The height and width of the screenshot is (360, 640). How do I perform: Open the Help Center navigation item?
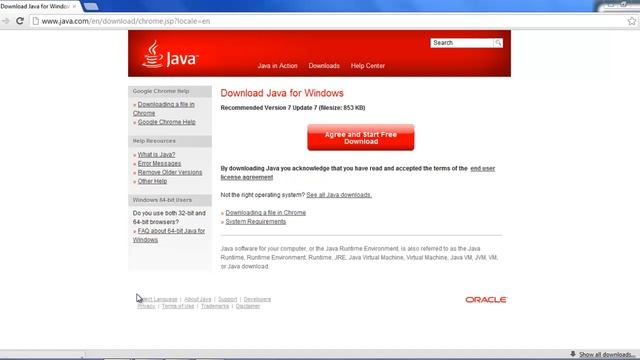[x=368, y=66]
